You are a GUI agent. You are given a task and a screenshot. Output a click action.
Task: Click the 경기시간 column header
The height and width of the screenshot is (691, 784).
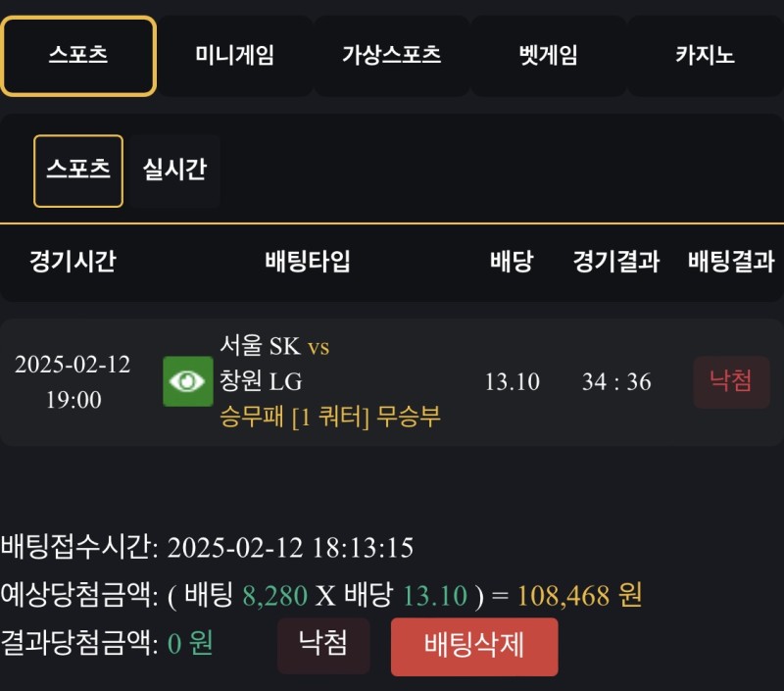[73, 262]
